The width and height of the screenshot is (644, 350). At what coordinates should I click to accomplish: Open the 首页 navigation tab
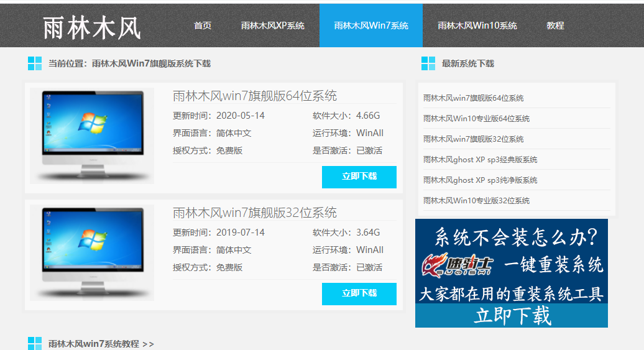coord(203,25)
